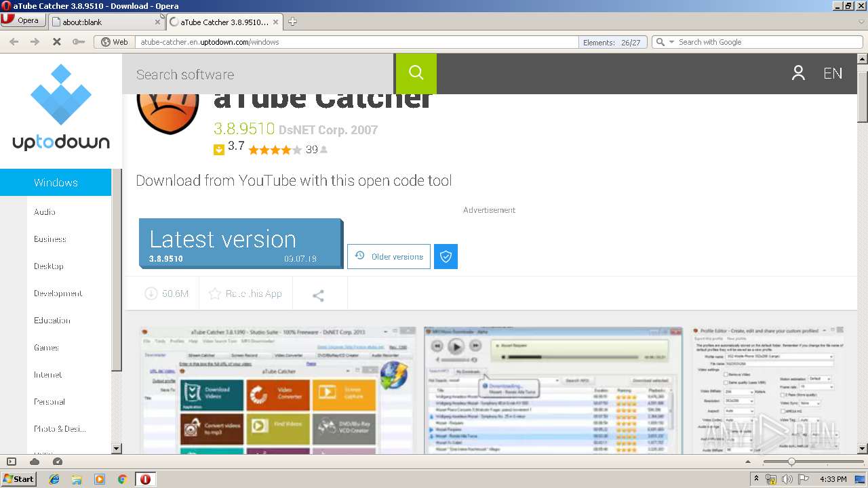
Task: Select the Audio category
Action: click(x=45, y=211)
